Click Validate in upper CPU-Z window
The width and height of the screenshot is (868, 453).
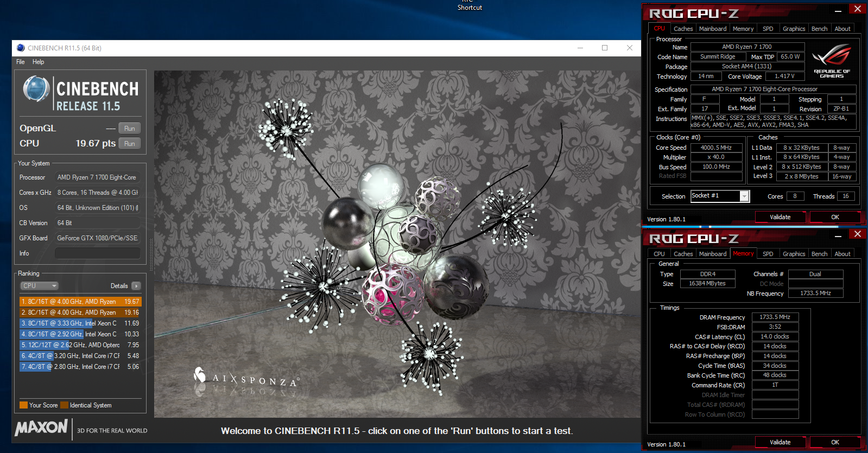[780, 217]
